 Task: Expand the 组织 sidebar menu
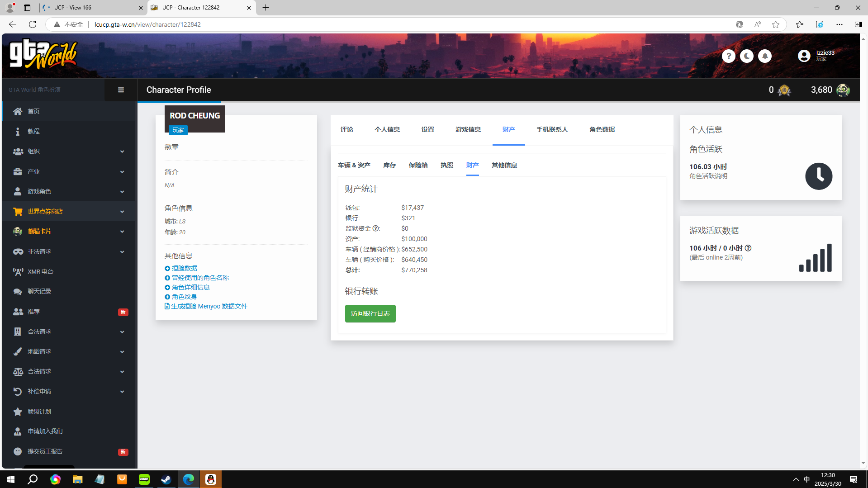tap(69, 152)
